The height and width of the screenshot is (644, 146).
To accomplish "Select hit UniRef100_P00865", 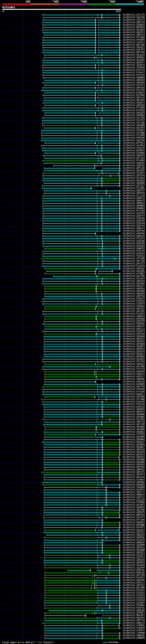I will tap(134, 40).
